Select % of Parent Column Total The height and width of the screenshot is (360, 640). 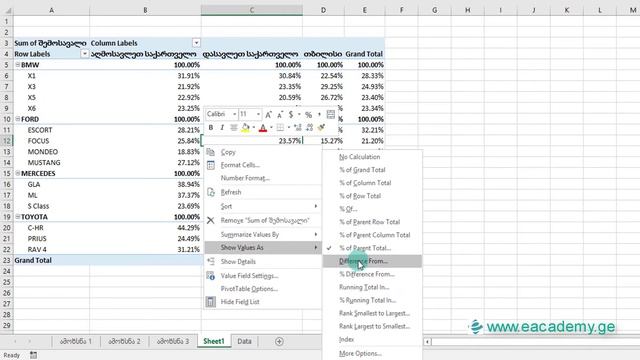coord(372,235)
